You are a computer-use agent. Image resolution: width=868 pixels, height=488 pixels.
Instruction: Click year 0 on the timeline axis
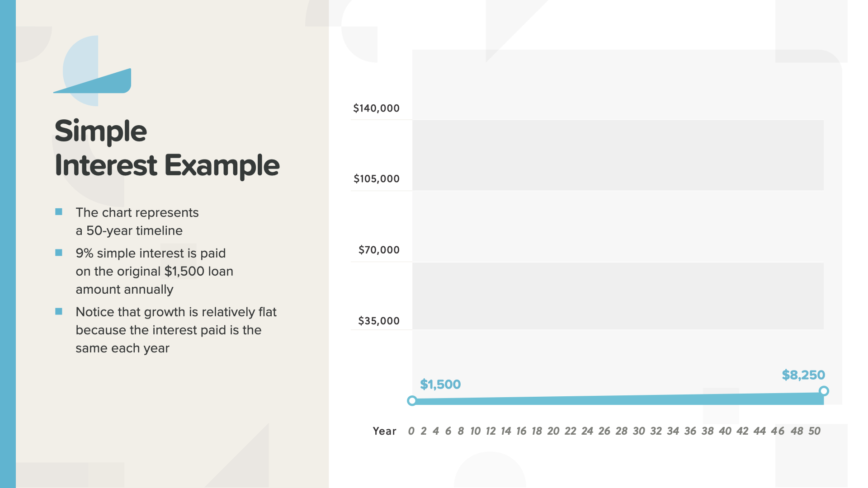click(411, 431)
